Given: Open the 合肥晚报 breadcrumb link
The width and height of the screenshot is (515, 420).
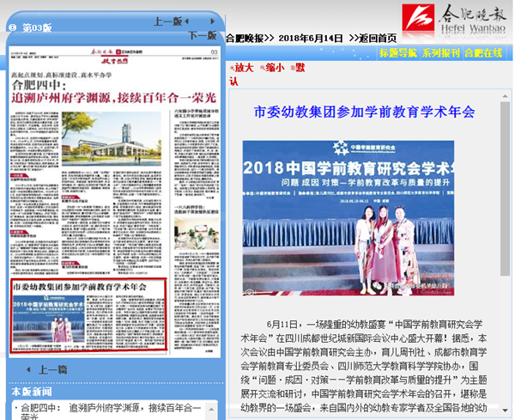Looking at the screenshot, I should 245,39.
